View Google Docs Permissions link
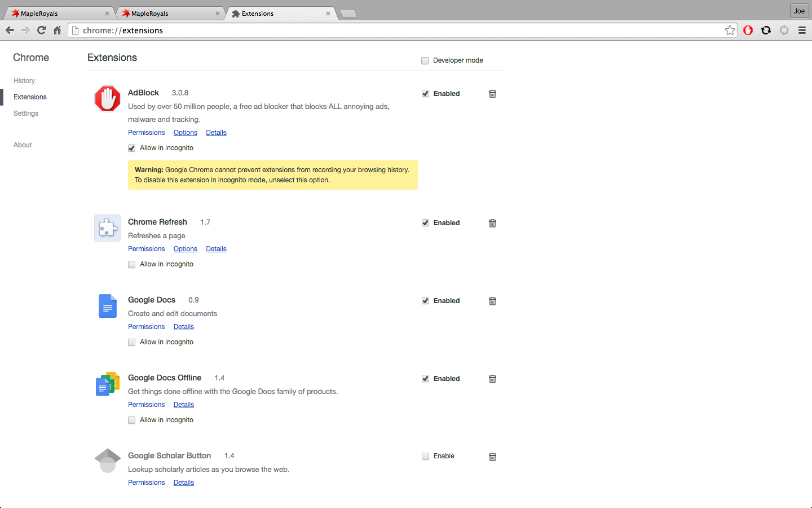Viewport: 812px width, 508px height. [x=146, y=327]
